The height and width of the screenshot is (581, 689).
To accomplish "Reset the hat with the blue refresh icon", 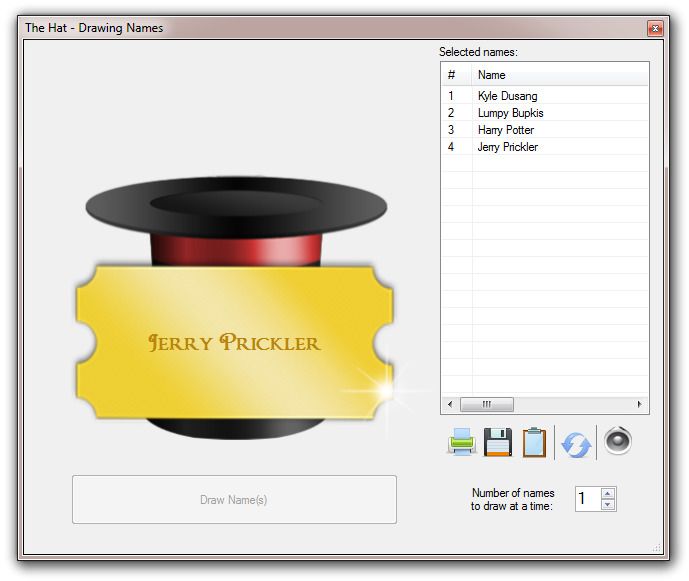I will [x=576, y=443].
